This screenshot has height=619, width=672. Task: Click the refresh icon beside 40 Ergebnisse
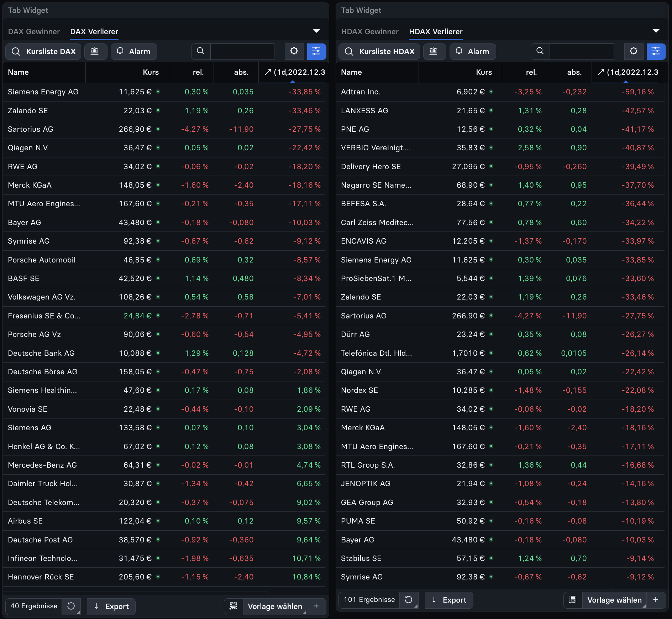[71, 606]
